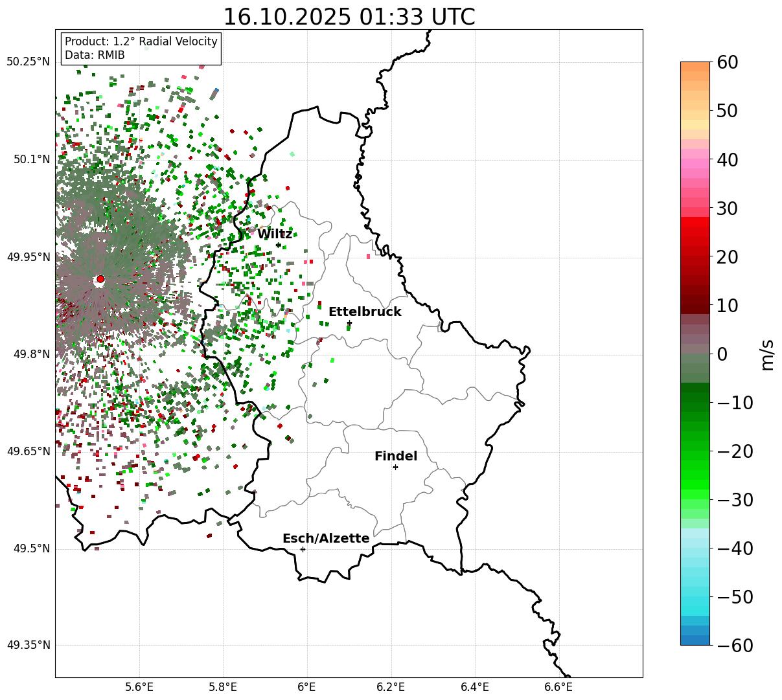
Task: Click the 49.5°N latitude label
Action: [31, 548]
